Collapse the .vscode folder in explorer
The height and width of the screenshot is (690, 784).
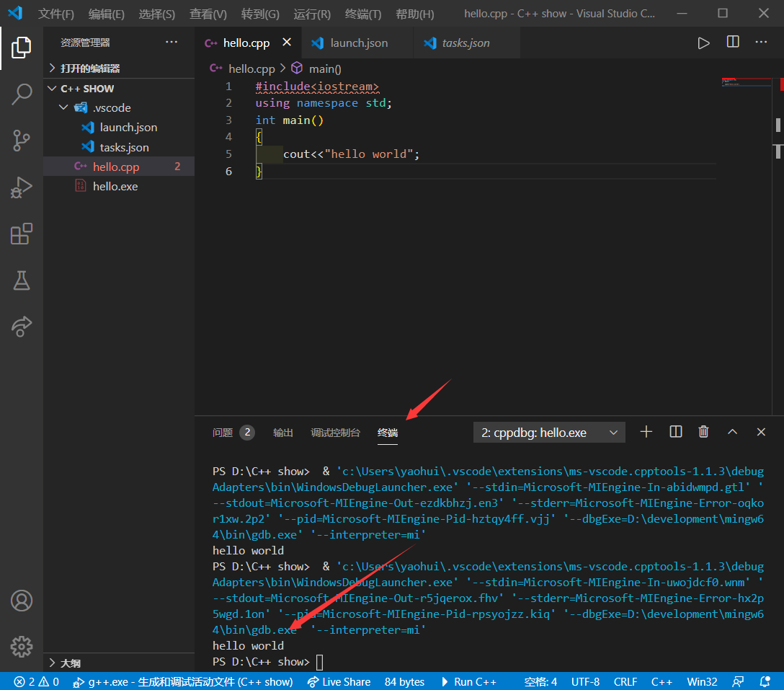(x=63, y=107)
